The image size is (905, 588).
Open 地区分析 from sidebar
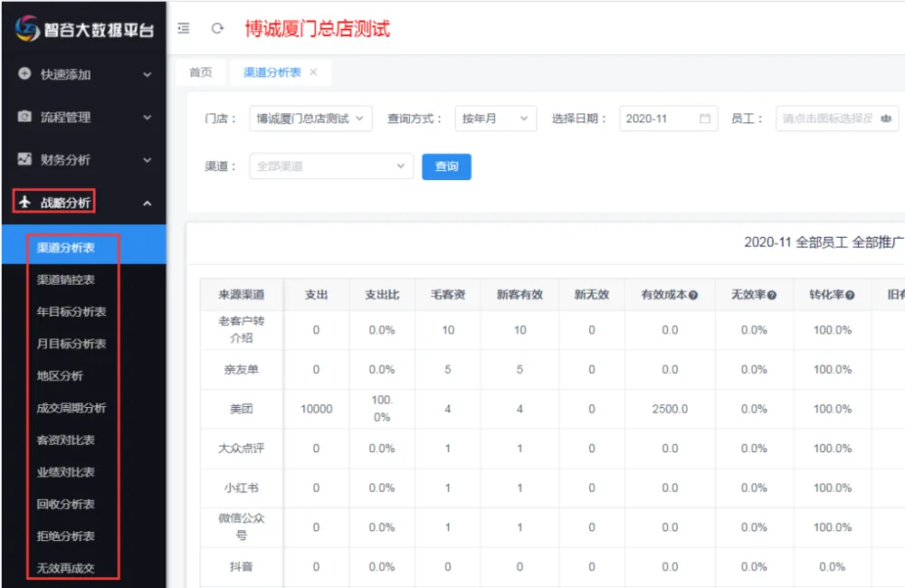60,375
